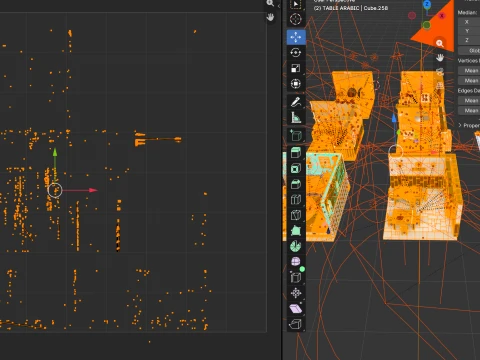Image resolution: width=480 pixels, height=360 pixels.
Task: Click the red X arrow in UV editor gizmo
Action: [93, 190]
